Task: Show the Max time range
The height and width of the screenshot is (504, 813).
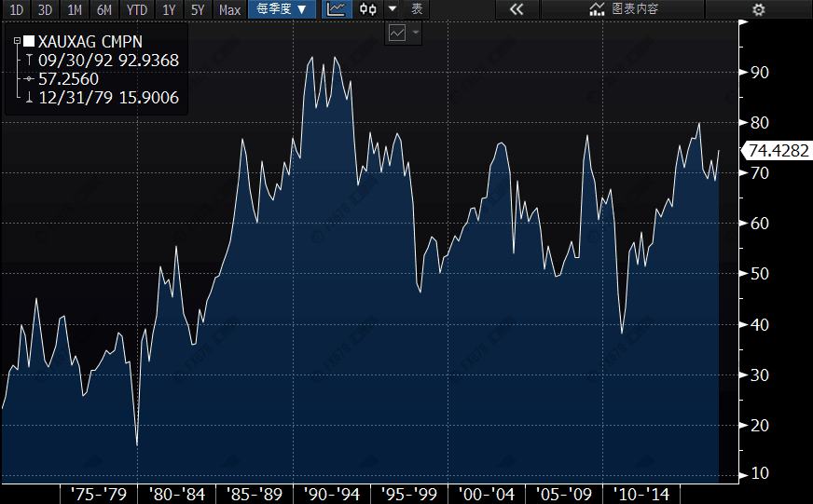Action: point(229,9)
